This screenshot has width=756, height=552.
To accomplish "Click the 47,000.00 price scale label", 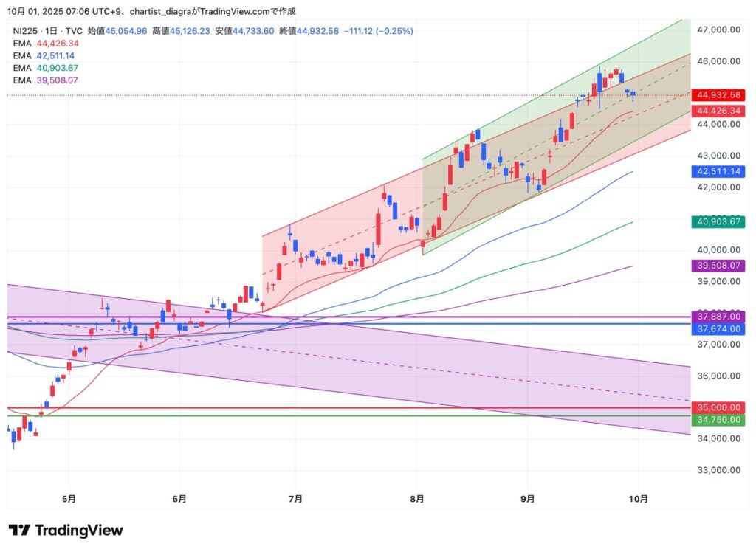I will [x=718, y=30].
